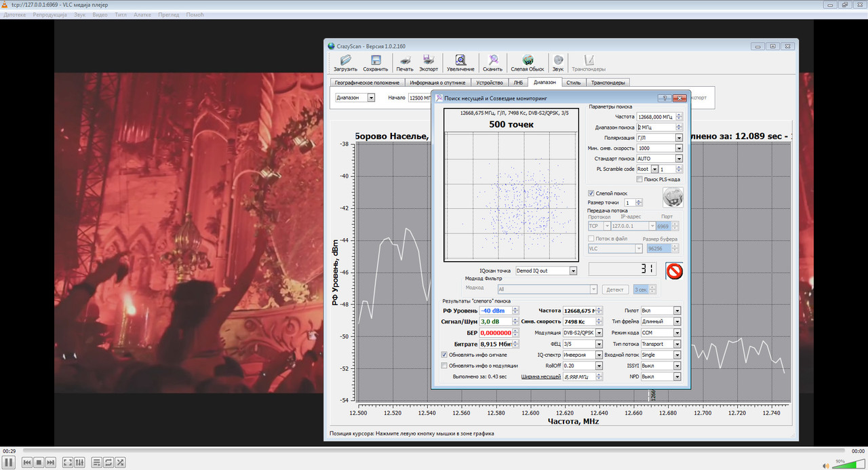Open VLC extended settings (equalizer) button
Viewport: 868px width, 470px height.
79,463
